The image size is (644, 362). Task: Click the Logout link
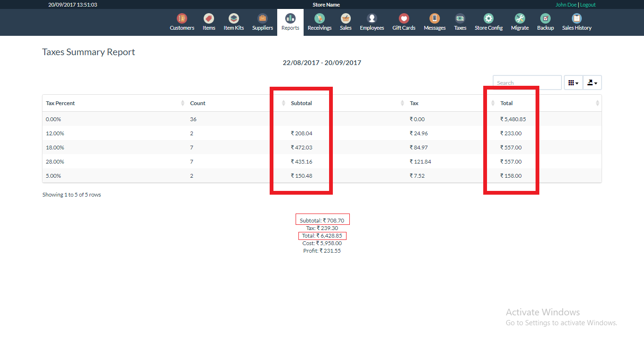(587, 5)
